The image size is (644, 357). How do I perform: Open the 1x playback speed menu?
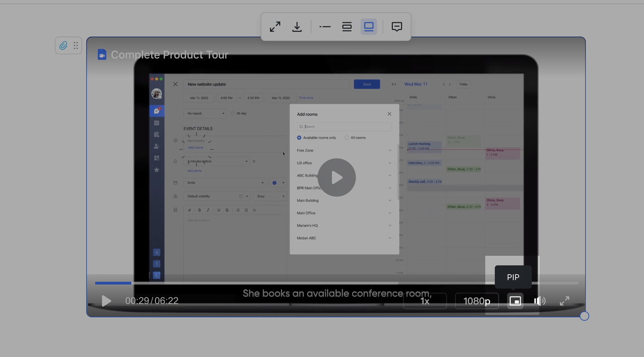[x=425, y=301]
